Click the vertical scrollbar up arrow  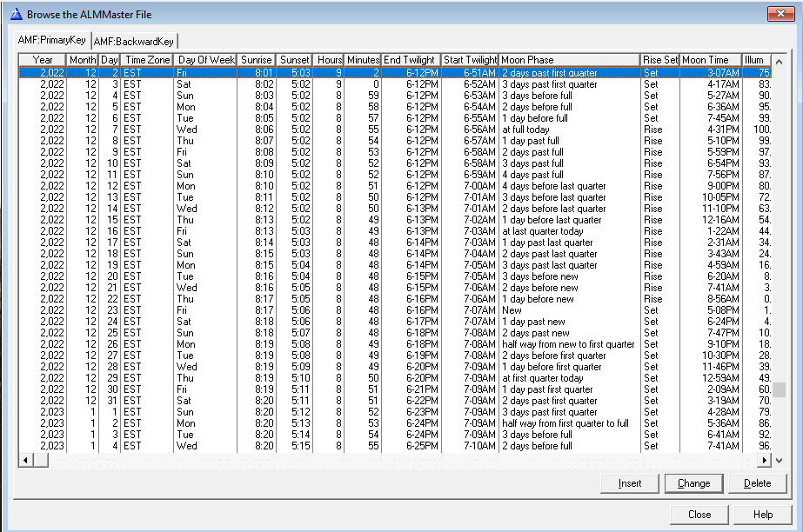(x=779, y=60)
